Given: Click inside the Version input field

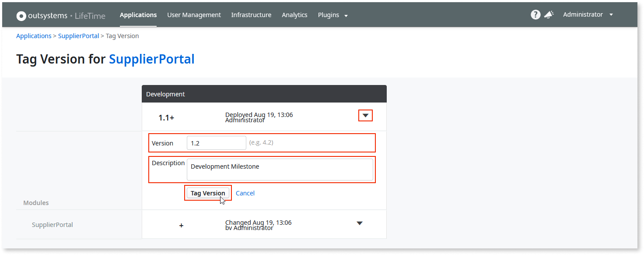Looking at the screenshot, I should point(216,143).
